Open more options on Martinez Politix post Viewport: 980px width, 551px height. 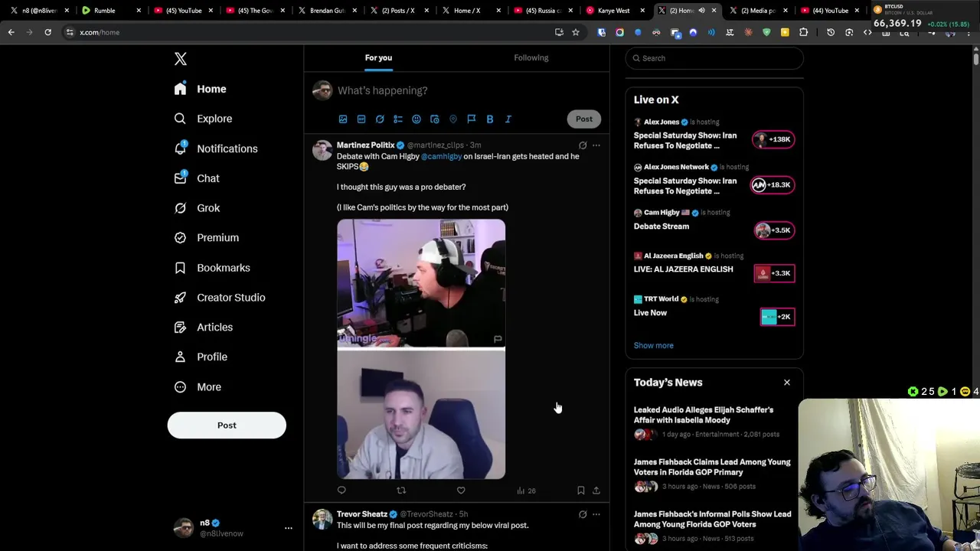pos(596,145)
